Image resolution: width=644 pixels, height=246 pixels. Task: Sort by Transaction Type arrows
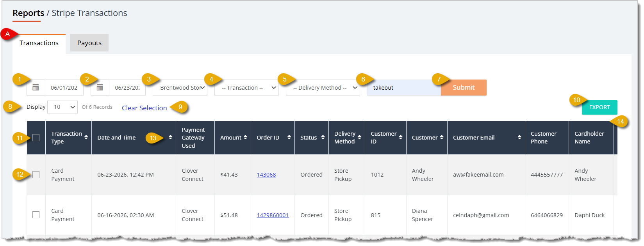coord(86,137)
